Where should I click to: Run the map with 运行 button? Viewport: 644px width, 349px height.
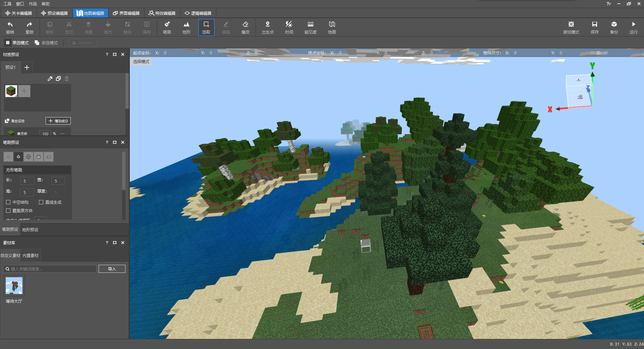coord(633,27)
